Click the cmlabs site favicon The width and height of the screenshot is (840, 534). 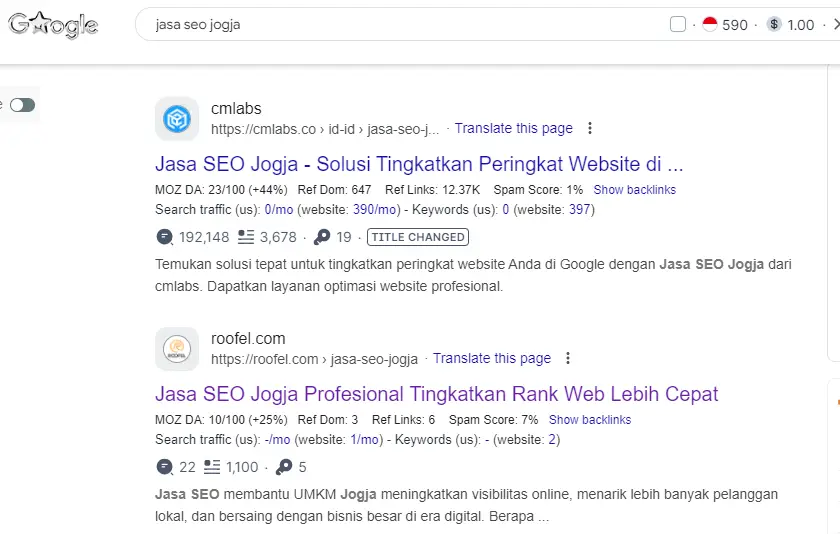(x=177, y=119)
